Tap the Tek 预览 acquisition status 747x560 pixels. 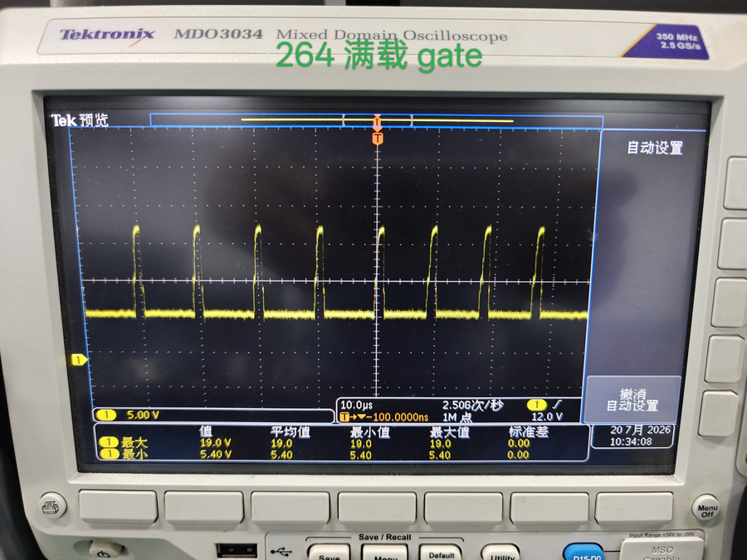coord(80,120)
